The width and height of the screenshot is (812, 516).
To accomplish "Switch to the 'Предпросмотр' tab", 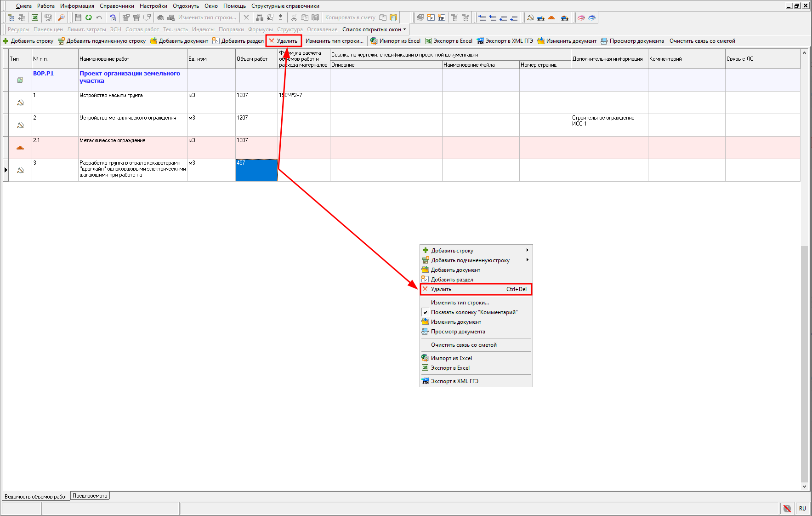I will coord(90,496).
